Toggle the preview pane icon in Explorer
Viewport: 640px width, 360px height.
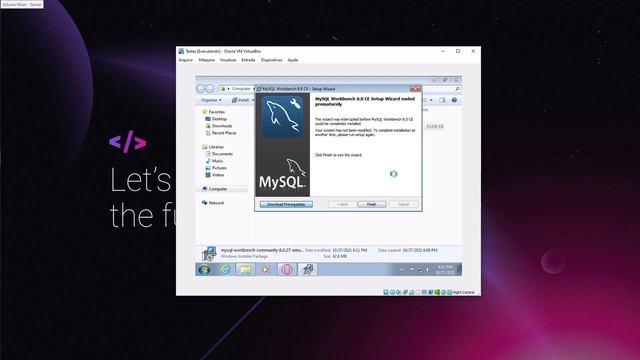[442, 100]
